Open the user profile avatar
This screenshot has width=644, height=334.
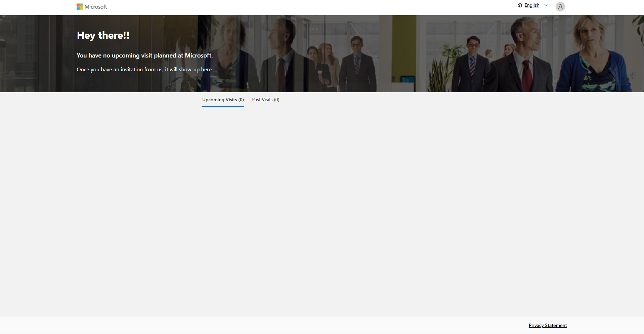(x=560, y=7)
